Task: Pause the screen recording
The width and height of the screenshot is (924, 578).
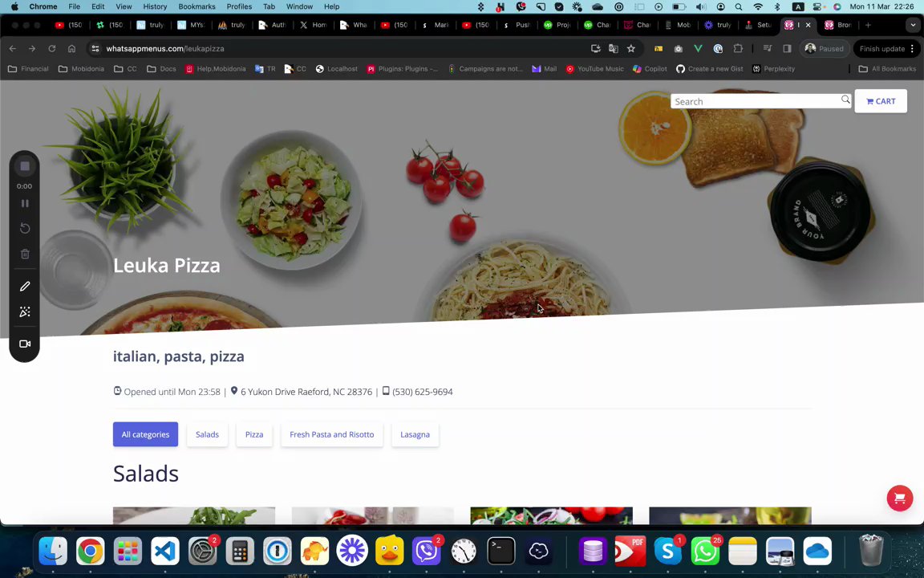Action: pos(25,203)
